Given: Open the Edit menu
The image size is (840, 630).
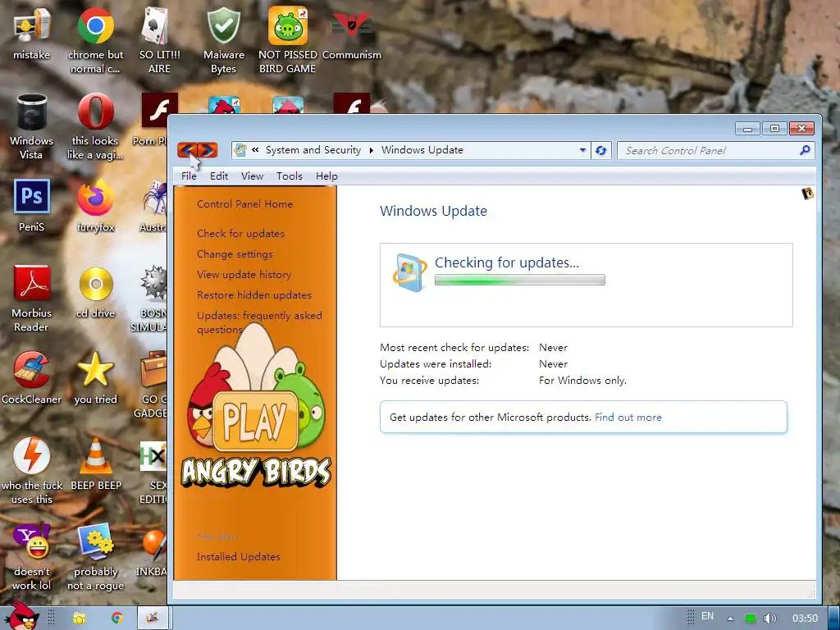Looking at the screenshot, I should (x=218, y=176).
